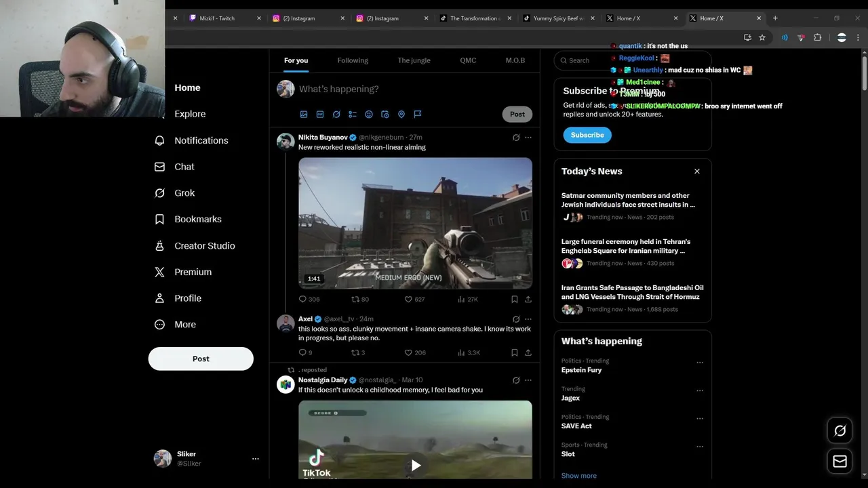This screenshot has width=868, height=488.
Task: Open Chat from the sidebar
Action: click(174, 167)
